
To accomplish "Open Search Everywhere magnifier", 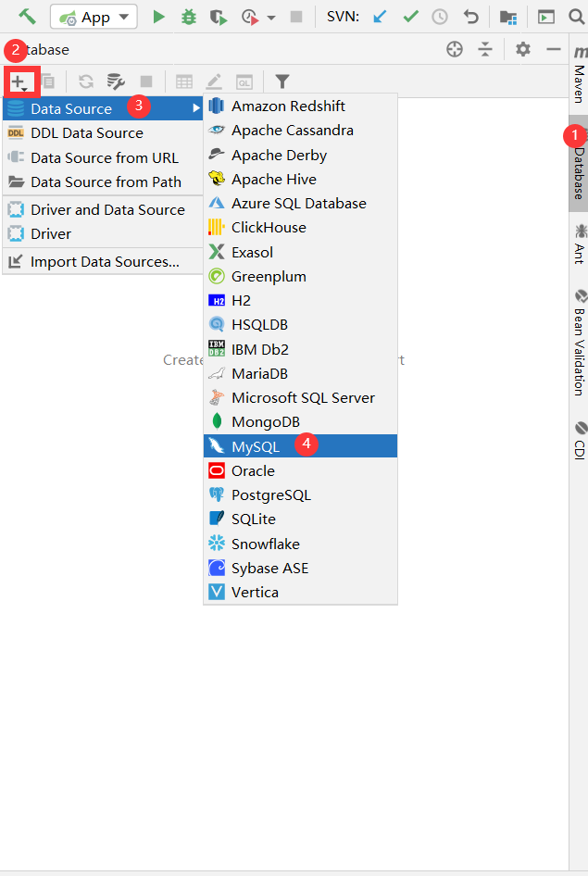I will coord(577,17).
